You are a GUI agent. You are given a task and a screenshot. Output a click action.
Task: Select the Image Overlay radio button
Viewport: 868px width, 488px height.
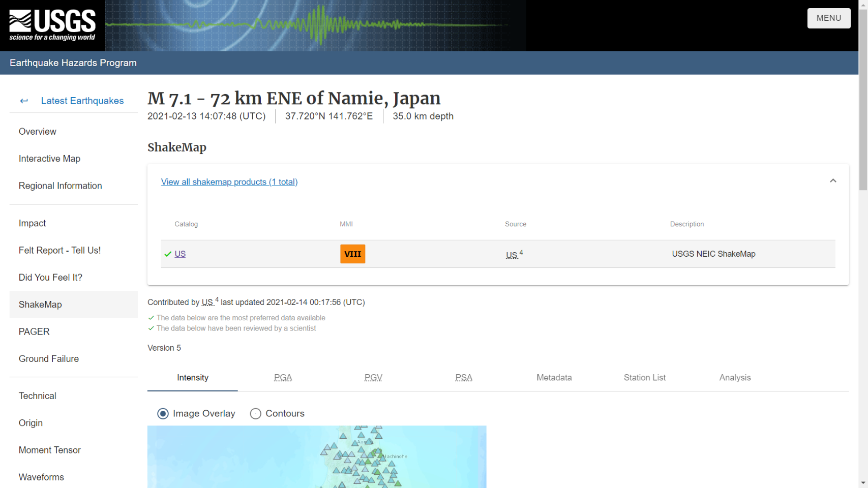click(163, 414)
